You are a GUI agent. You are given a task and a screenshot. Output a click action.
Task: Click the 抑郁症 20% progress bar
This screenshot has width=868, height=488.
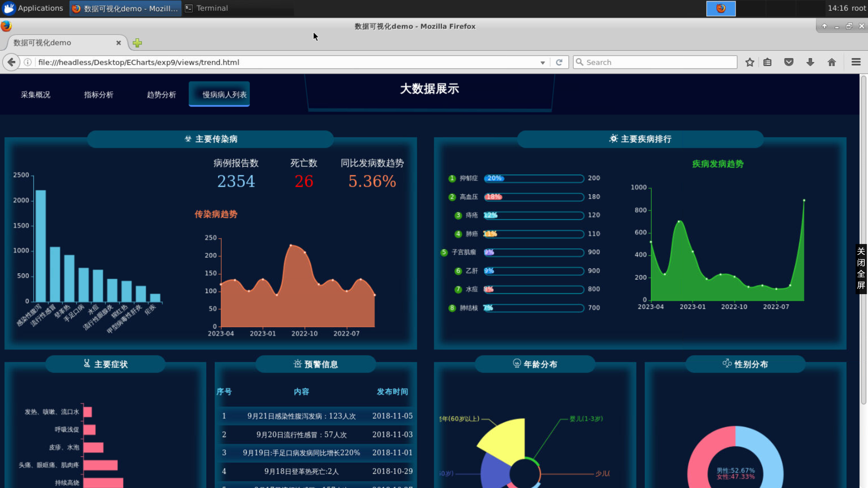click(x=534, y=178)
